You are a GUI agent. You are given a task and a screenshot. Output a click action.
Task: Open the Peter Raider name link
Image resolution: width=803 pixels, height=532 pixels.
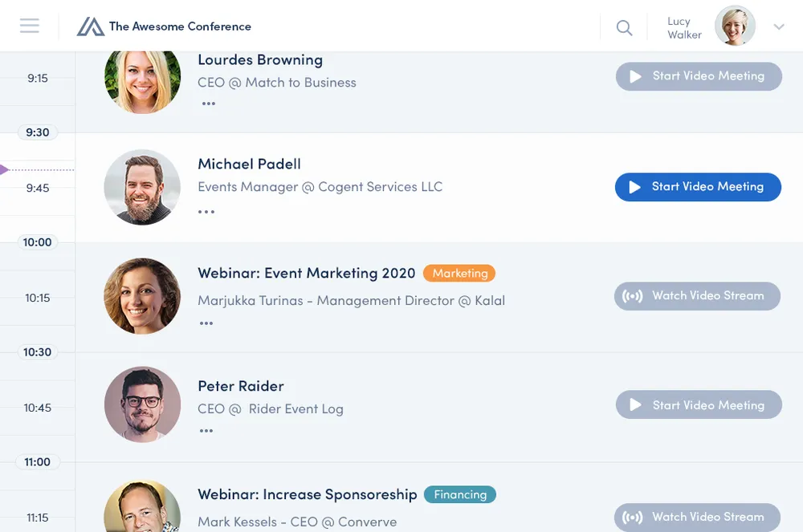241,386
